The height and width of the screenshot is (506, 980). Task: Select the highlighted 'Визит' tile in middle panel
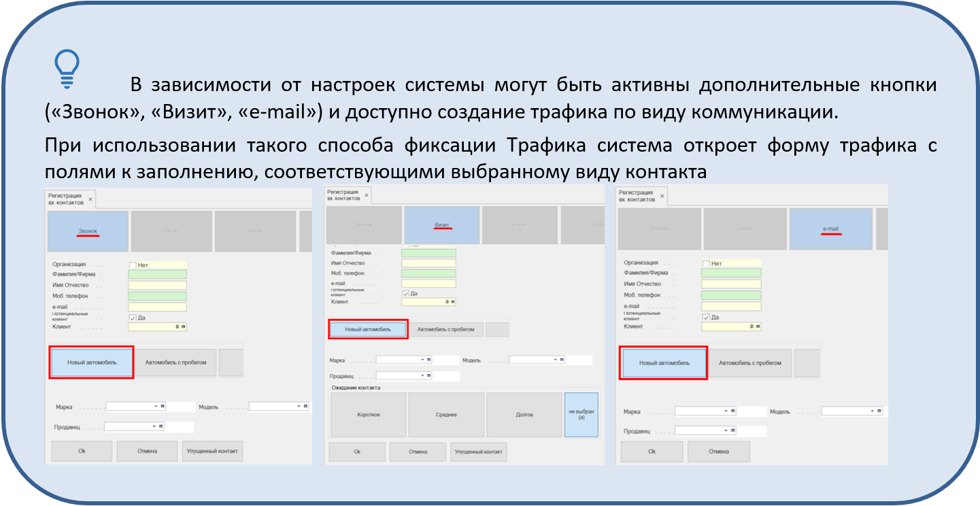point(442,224)
